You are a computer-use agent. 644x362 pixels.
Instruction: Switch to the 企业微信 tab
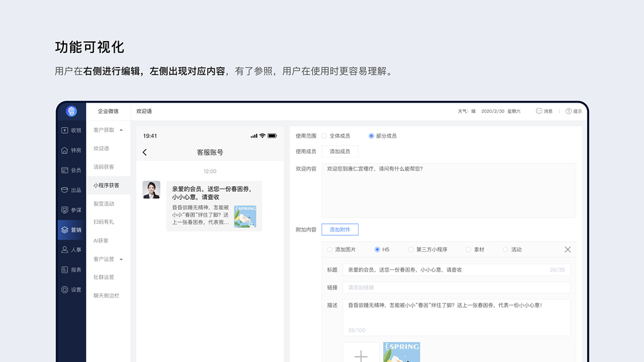click(108, 111)
